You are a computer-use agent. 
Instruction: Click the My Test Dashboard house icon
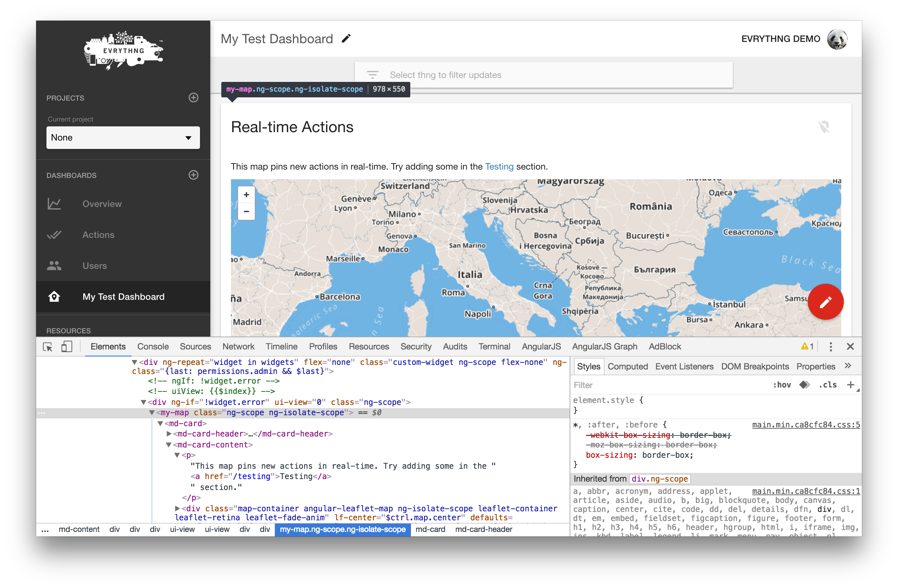point(54,297)
